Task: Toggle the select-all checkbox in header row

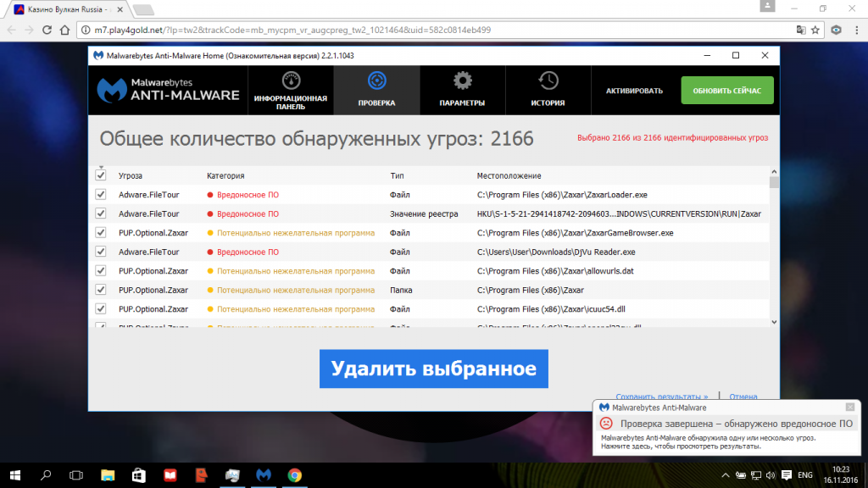Action: pos(100,175)
